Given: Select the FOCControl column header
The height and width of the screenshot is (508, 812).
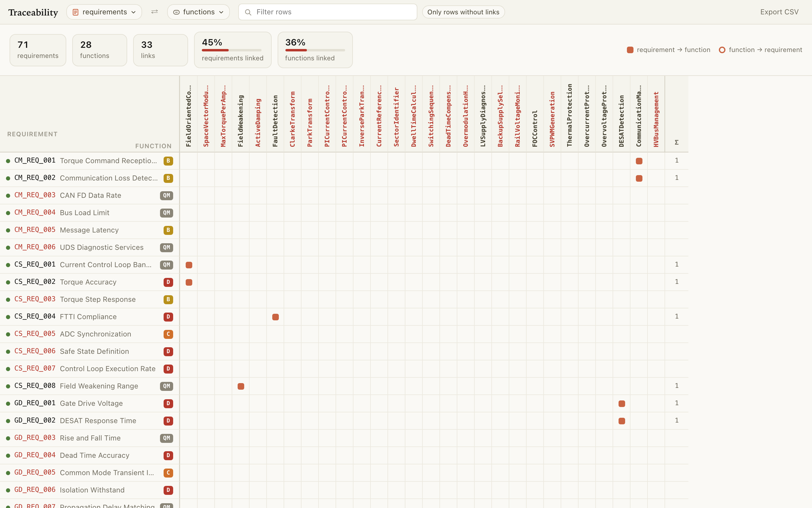Looking at the screenshot, I should click(535, 114).
